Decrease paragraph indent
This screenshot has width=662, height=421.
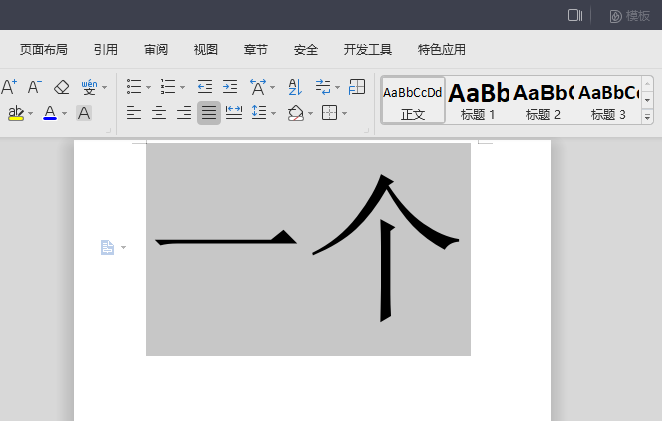(205, 87)
